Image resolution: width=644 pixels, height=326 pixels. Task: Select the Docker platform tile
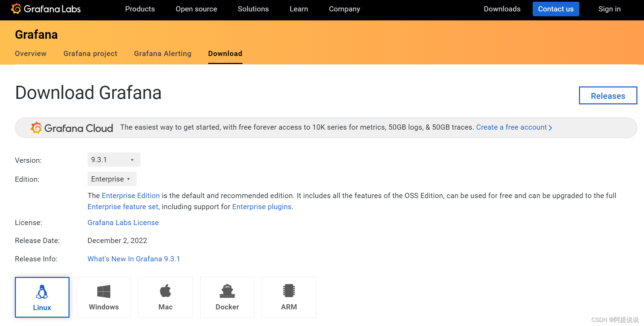[x=227, y=297]
